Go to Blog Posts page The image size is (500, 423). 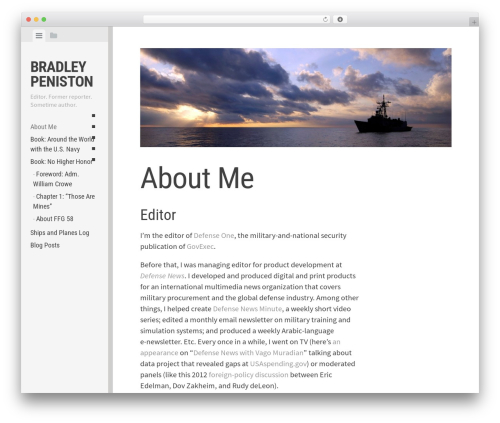point(45,245)
